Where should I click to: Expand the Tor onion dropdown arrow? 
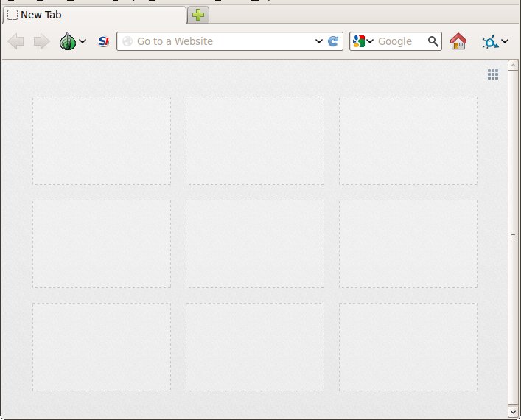point(83,42)
